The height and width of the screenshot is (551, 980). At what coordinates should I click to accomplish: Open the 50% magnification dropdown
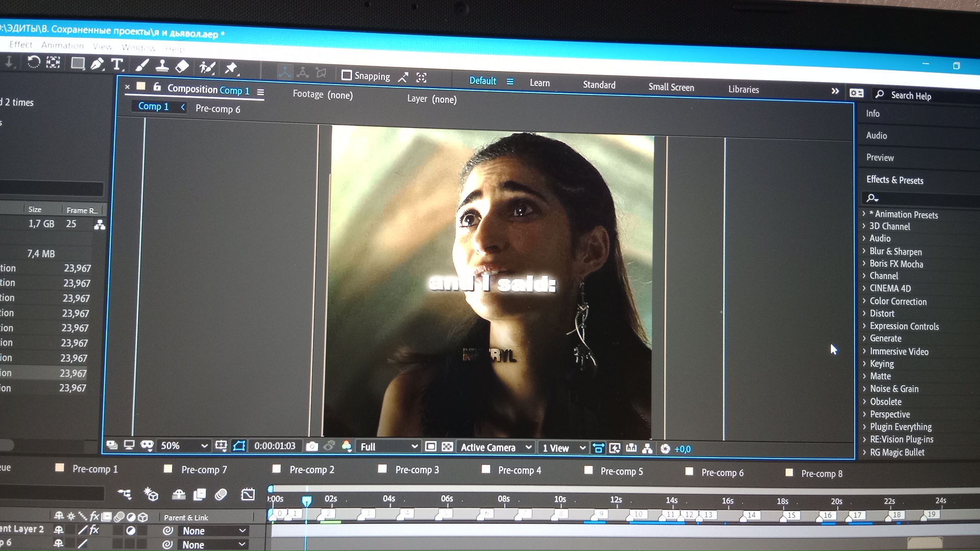[x=184, y=445]
